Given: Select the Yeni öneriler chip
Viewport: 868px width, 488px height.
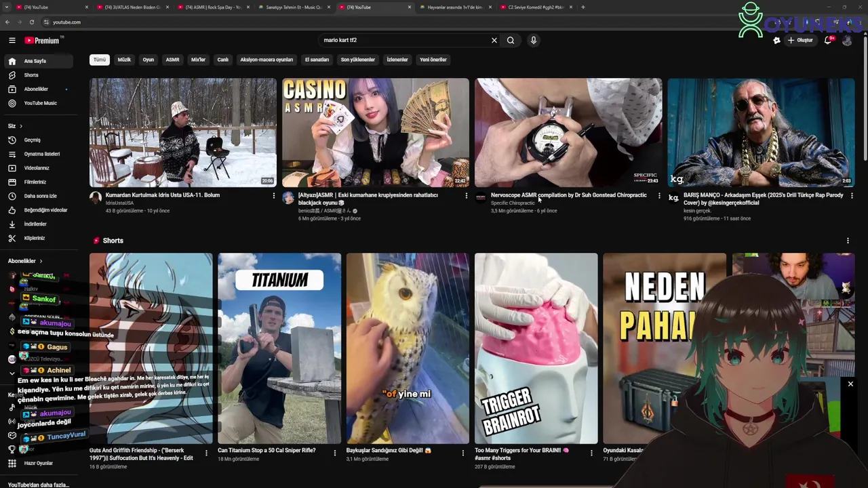Looking at the screenshot, I should coord(433,60).
